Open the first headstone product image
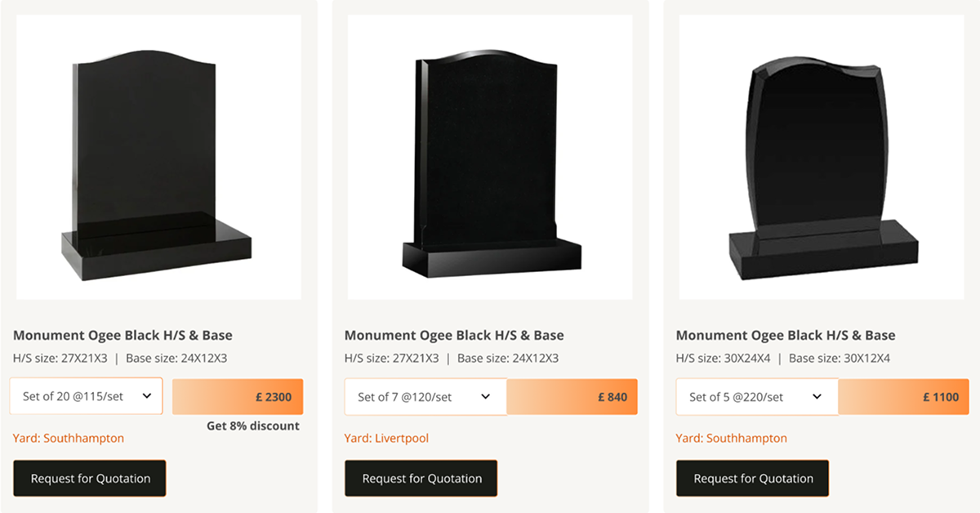The image size is (980, 513). (x=158, y=157)
